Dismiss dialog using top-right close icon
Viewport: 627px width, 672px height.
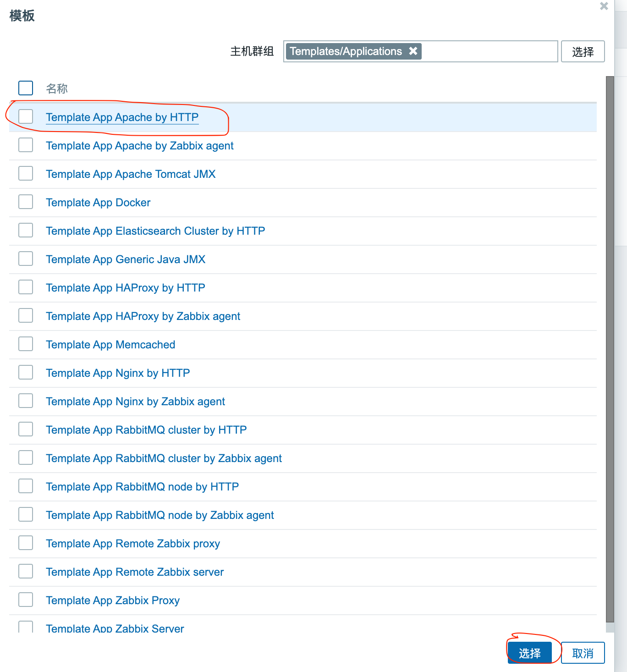[x=604, y=6]
